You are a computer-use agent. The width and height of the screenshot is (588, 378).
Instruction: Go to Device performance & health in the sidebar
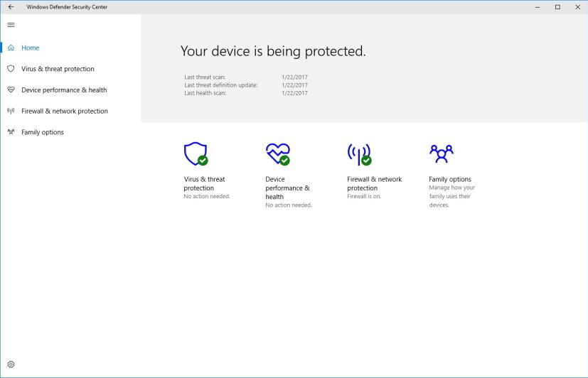(x=64, y=90)
